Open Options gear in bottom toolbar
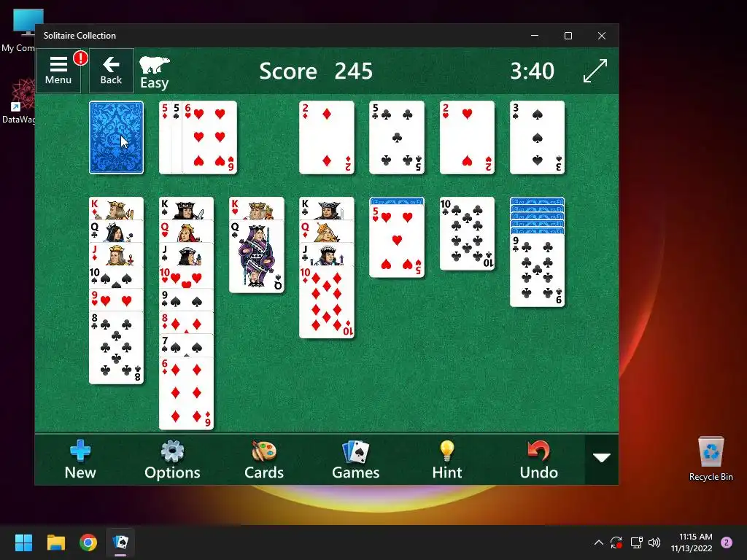Viewport: 747px width, 560px height. click(172, 459)
